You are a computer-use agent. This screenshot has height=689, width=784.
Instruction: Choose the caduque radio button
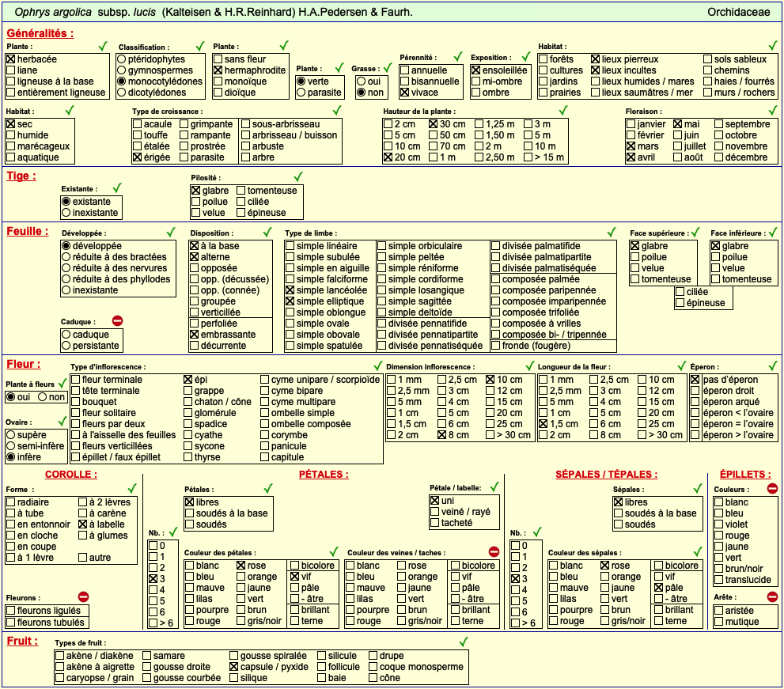coord(66,335)
